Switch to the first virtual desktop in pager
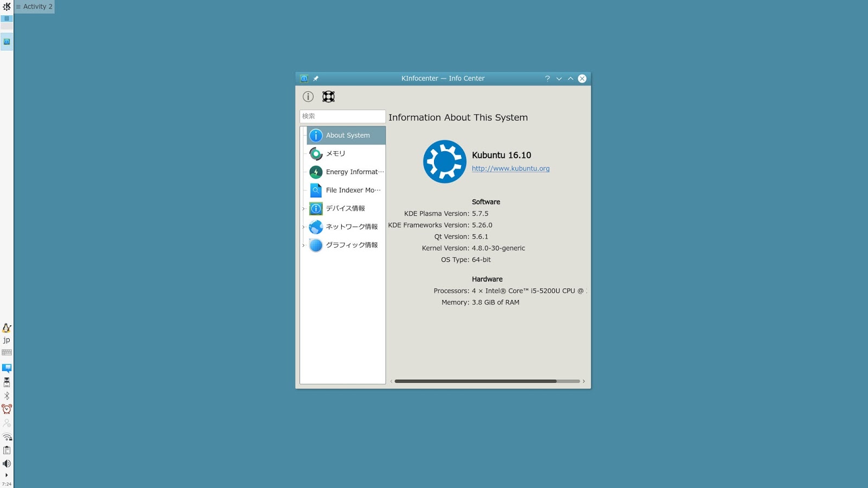This screenshot has height=488, width=868. pyautogui.click(x=7, y=18)
